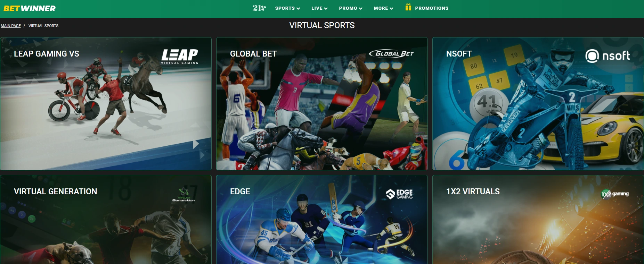Click Virtual Sports breadcrumb text
The height and width of the screenshot is (264, 644).
tap(43, 26)
